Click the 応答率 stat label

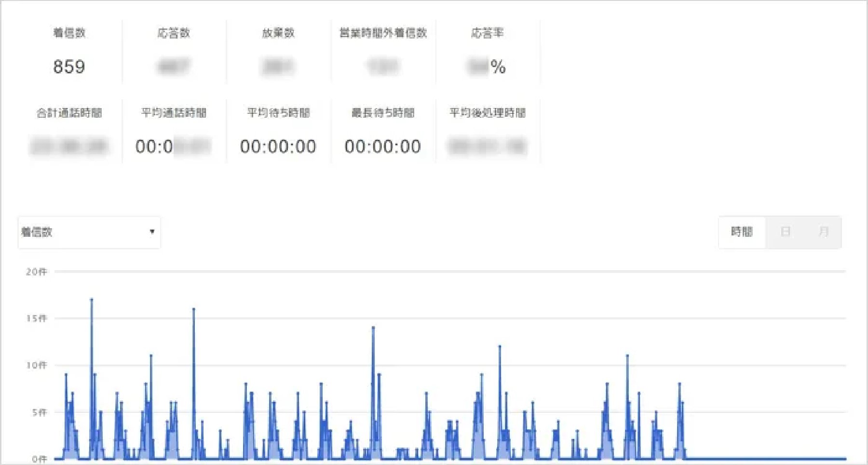pyautogui.click(x=488, y=33)
